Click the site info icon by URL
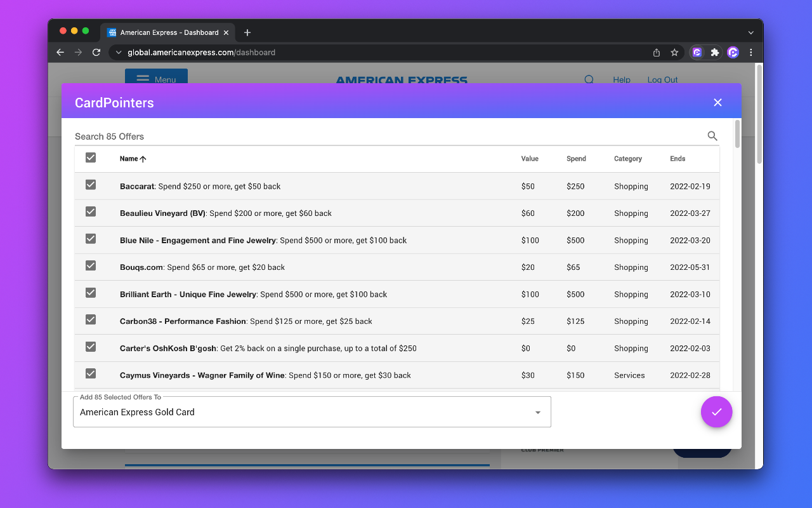 pos(119,53)
